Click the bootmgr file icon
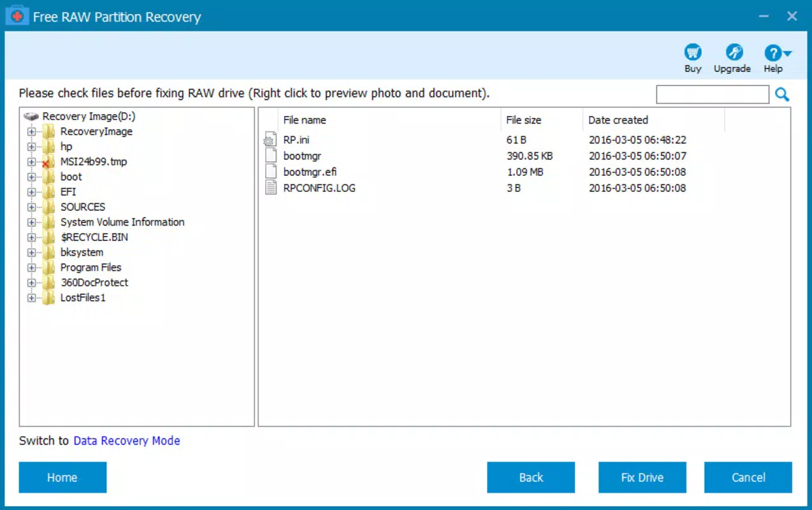The image size is (812, 510). [271, 156]
